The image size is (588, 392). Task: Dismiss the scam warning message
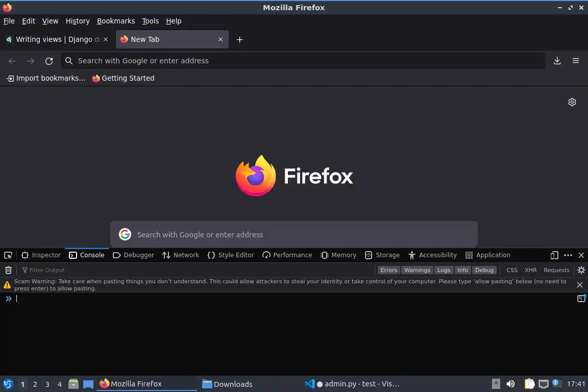[580, 285]
